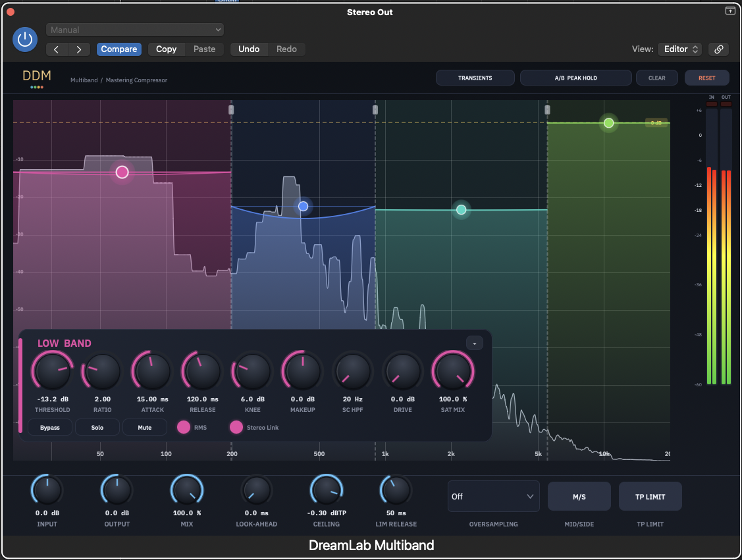The image size is (742, 560).
Task: Adjust the SC HPF knob
Action: point(352,372)
